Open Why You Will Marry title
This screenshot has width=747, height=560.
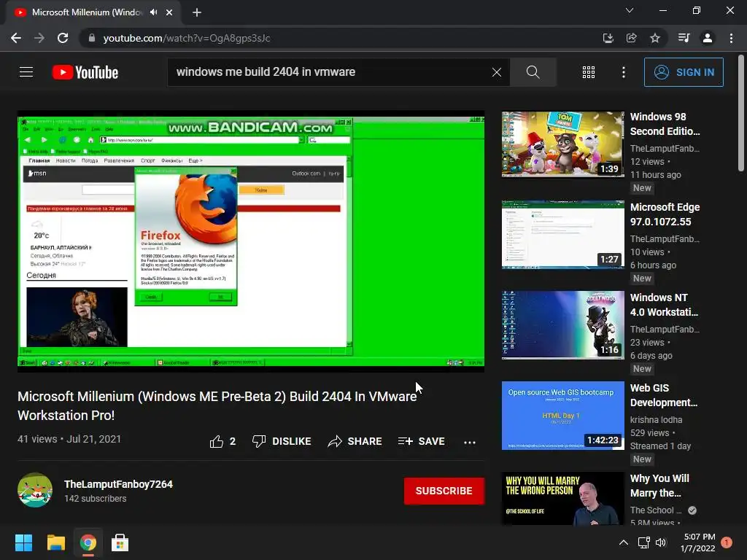coord(659,486)
